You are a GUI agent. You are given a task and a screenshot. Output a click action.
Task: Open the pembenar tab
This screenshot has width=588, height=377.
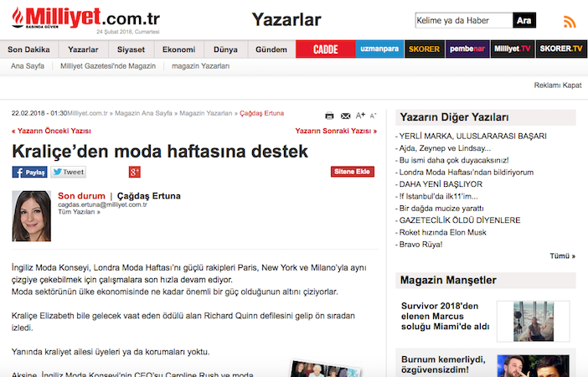467,49
